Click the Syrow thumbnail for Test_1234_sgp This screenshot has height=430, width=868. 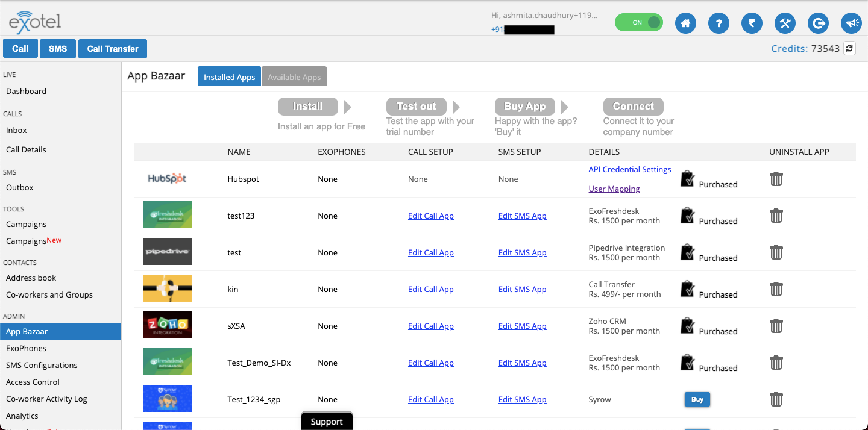click(x=168, y=399)
